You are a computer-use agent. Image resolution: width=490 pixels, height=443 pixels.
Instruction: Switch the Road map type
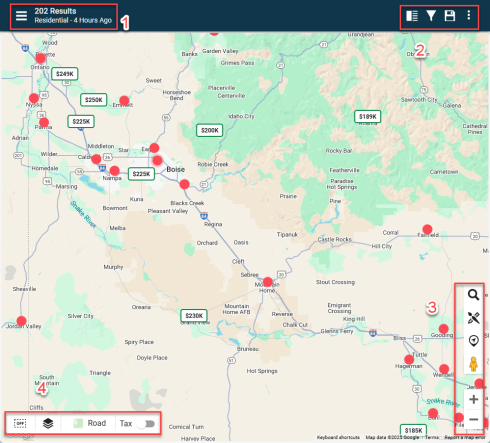[x=89, y=423]
